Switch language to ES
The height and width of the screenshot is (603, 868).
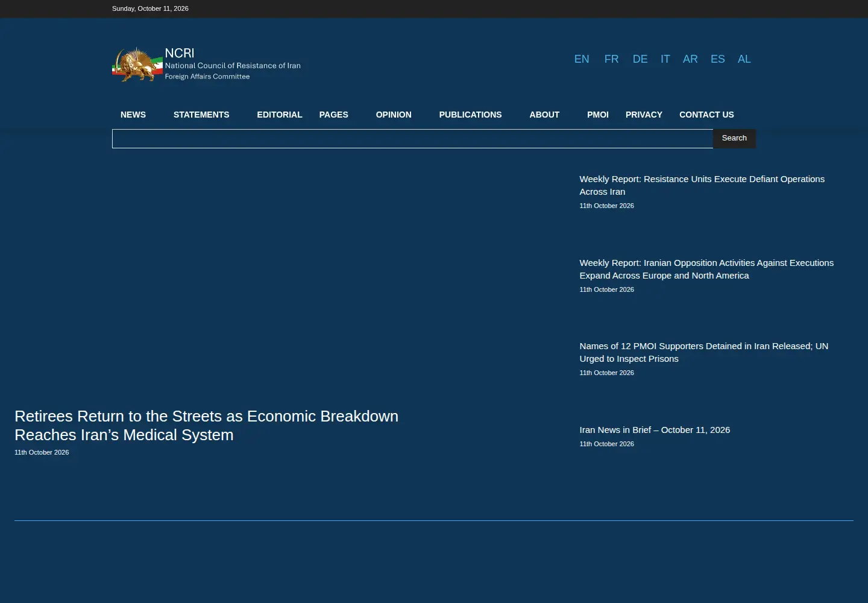(718, 59)
